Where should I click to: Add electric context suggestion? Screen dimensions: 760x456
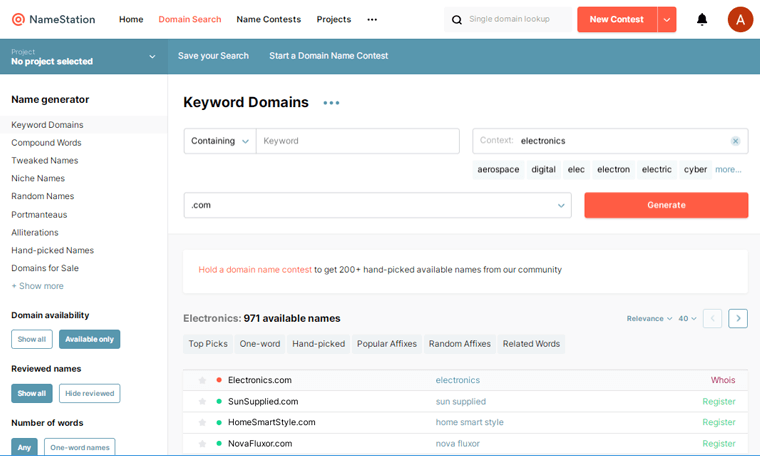click(x=657, y=170)
